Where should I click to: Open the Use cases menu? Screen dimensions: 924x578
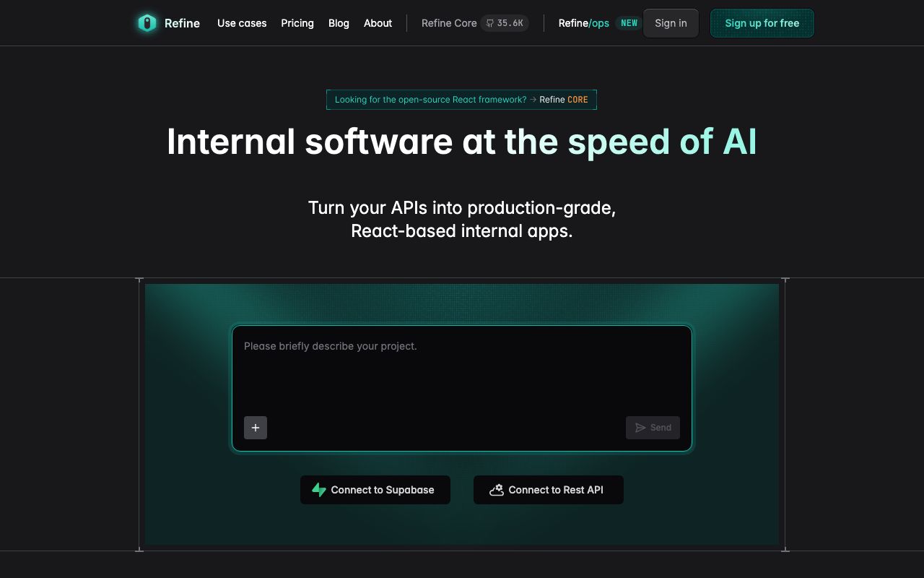coord(242,23)
